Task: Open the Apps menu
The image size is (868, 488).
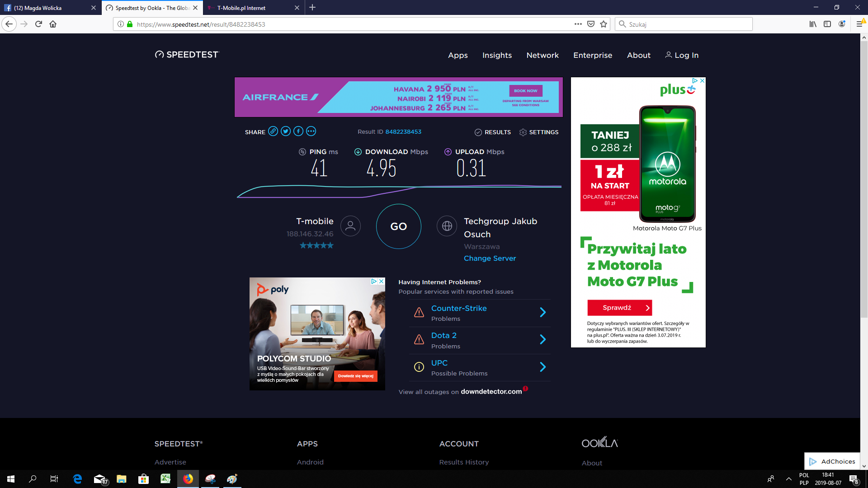Action: (458, 55)
